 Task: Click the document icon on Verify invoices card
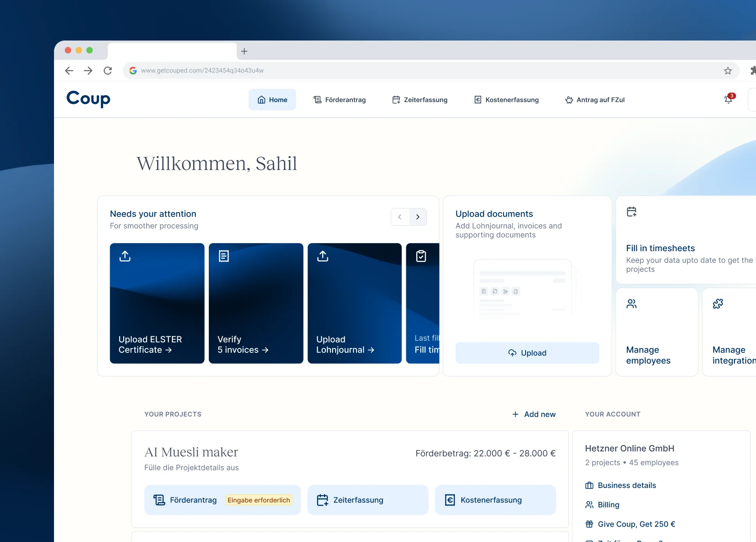224,256
